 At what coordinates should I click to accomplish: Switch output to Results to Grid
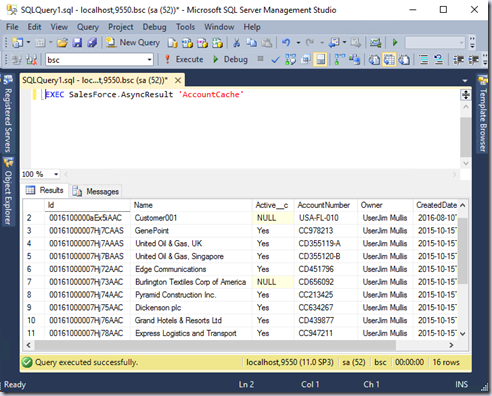[389, 60]
